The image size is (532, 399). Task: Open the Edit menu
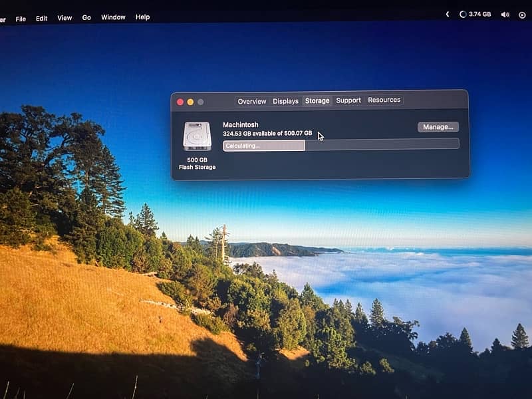click(x=41, y=19)
